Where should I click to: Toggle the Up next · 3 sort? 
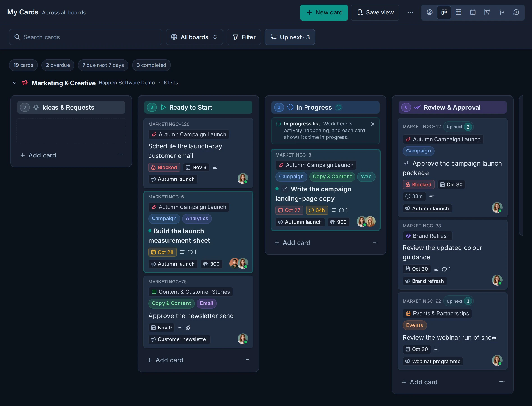coord(290,37)
